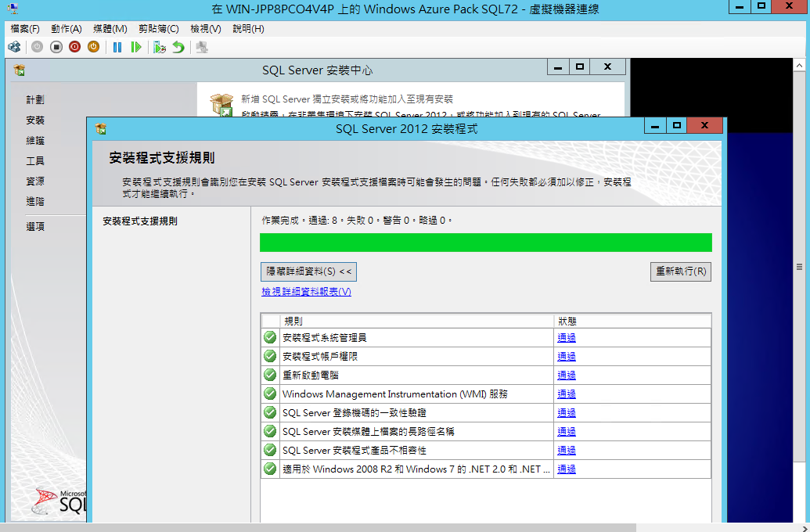Open 通過 link for 安裝媒體上檔案的長路徑名稱

tap(567, 431)
